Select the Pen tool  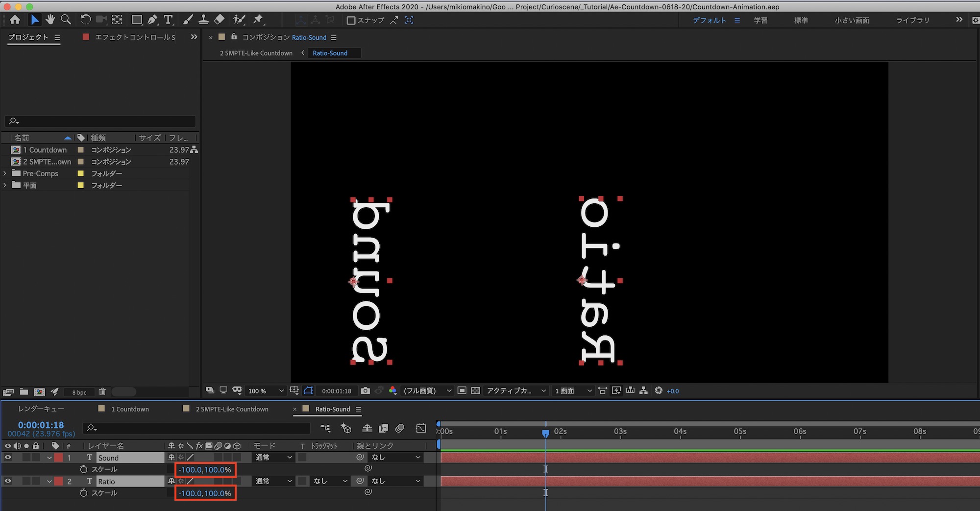pyautogui.click(x=152, y=20)
